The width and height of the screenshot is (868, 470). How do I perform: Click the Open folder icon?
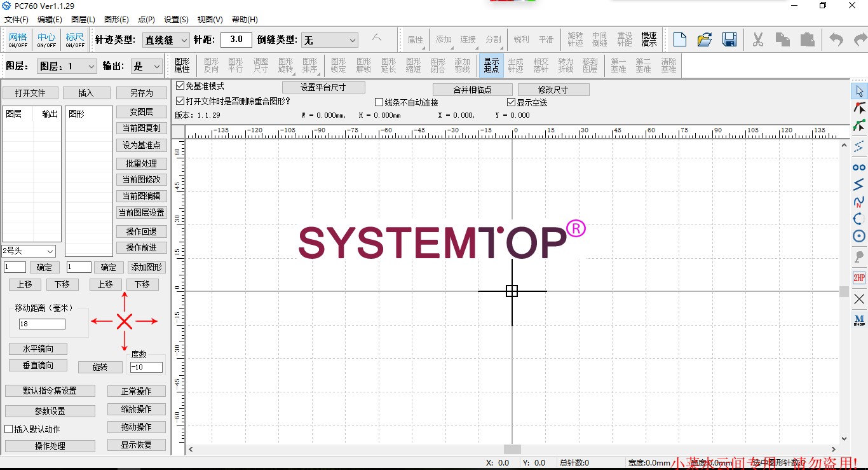(x=705, y=39)
